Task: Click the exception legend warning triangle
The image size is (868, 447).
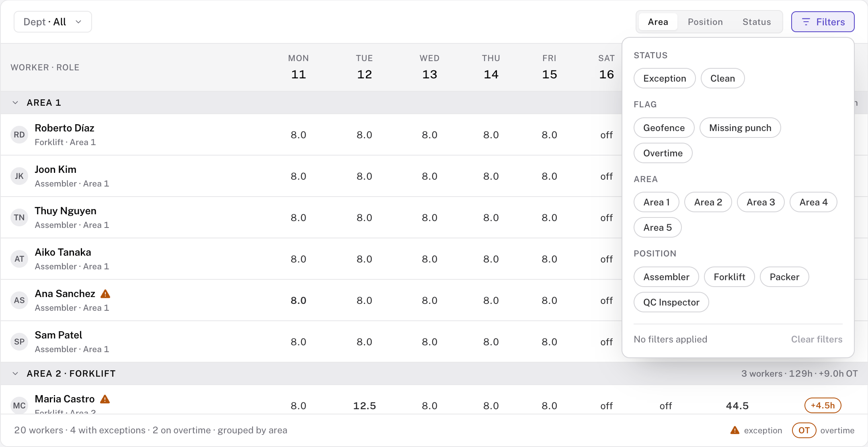Action: tap(735, 430)
